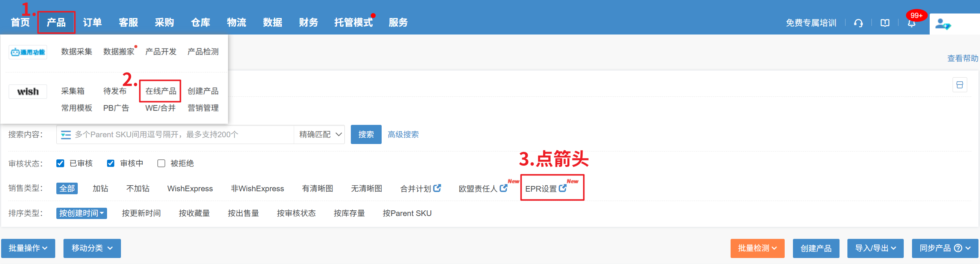980x264 pixels.
Task: Open the 采购 top menu
Action: click(x=165, y=22)
